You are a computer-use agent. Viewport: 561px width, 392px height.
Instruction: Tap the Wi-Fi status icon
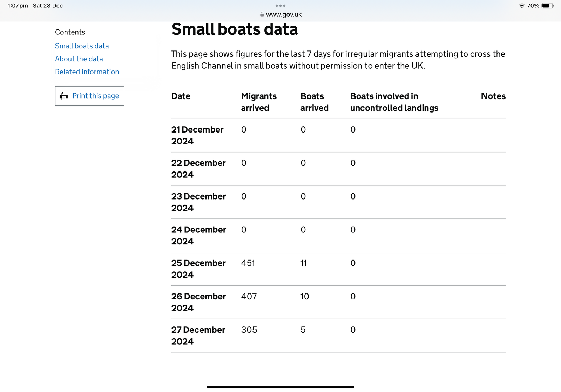pos(522,6)
